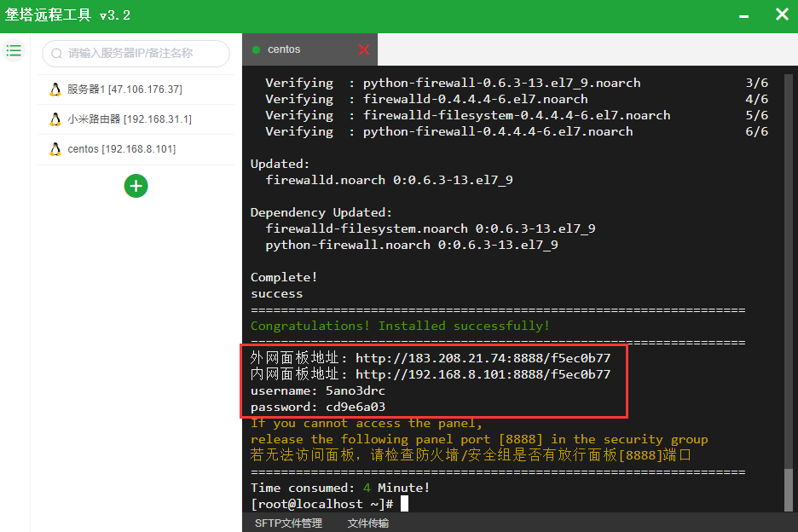Click the 'Complete!' output line

(x=283, y=277)
